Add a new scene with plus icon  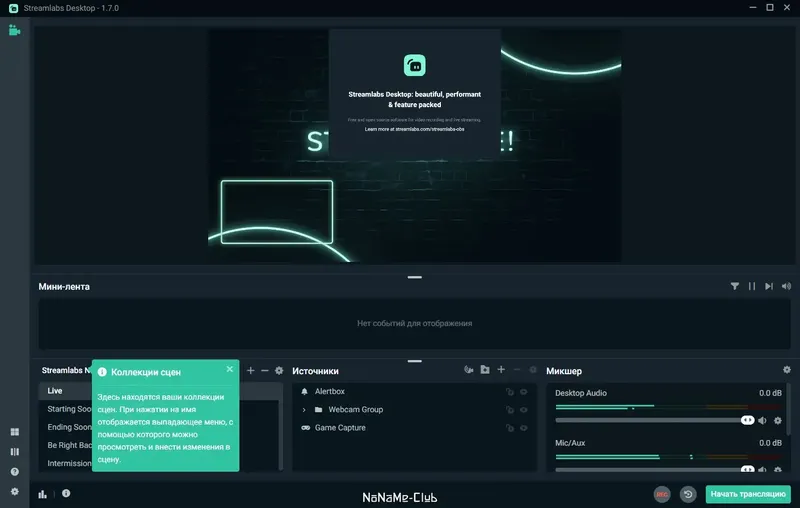[251, 370]
